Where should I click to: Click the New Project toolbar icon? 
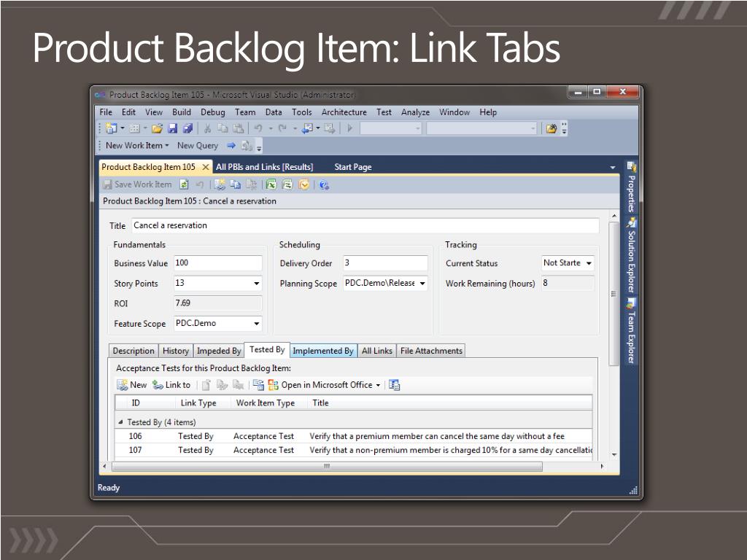[x=111, y=128]
